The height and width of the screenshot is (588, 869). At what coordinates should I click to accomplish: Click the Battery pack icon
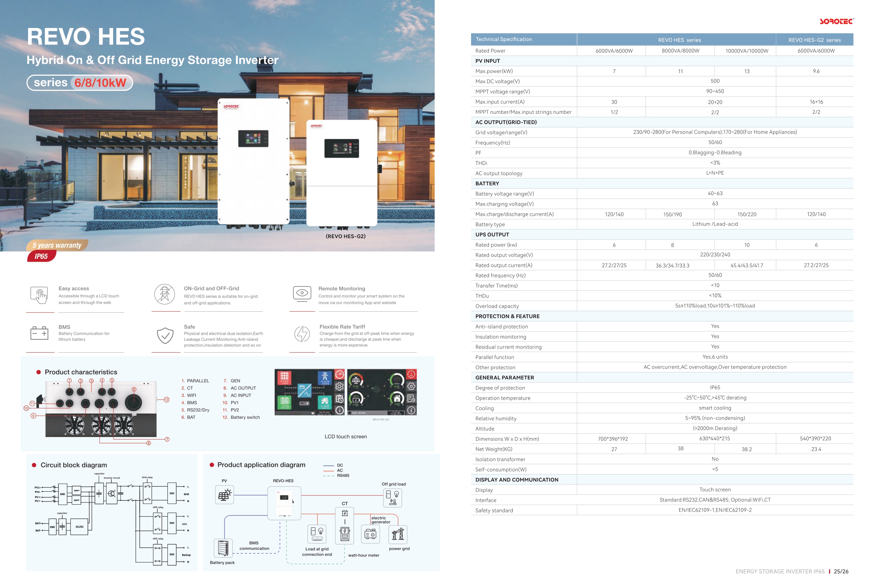pos(223,548)
